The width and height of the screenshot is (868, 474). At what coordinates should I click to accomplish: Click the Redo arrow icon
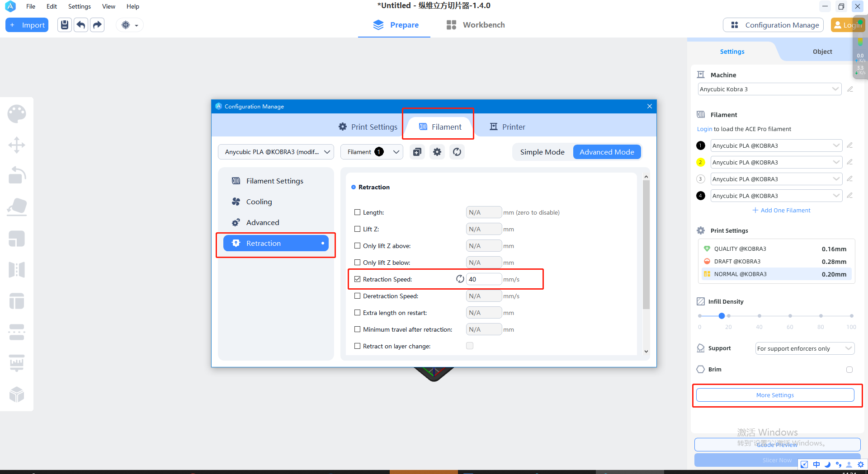point(97,25)
